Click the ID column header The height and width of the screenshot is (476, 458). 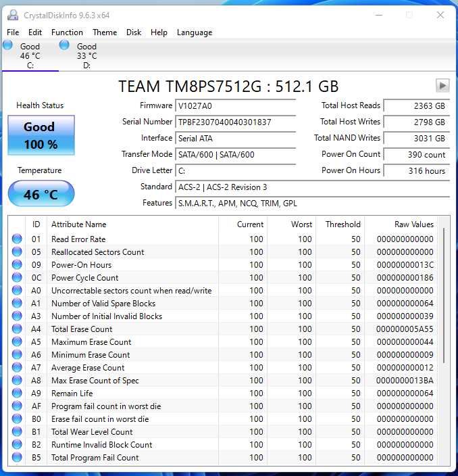[x=36, y=224]
